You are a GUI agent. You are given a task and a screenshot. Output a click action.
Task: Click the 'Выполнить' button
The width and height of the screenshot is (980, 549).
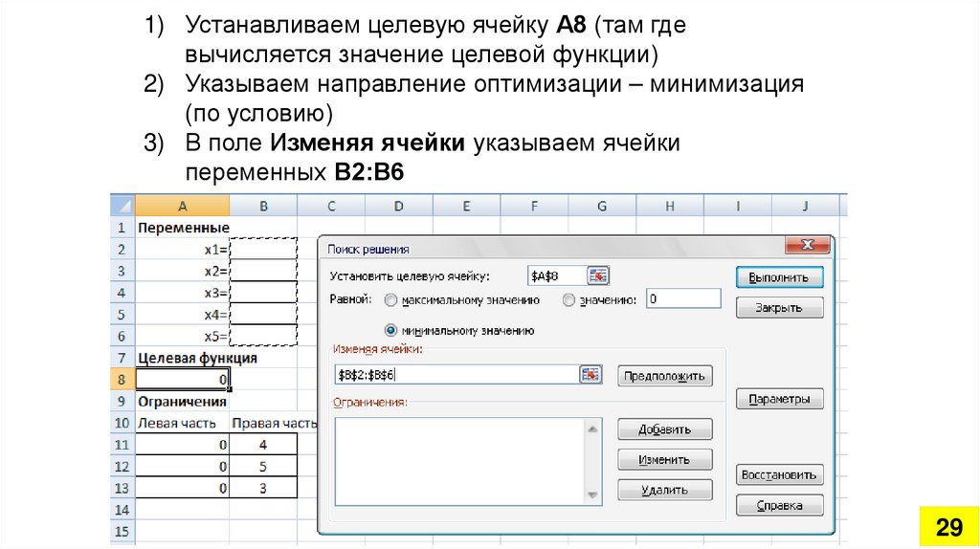click(779, 277)
